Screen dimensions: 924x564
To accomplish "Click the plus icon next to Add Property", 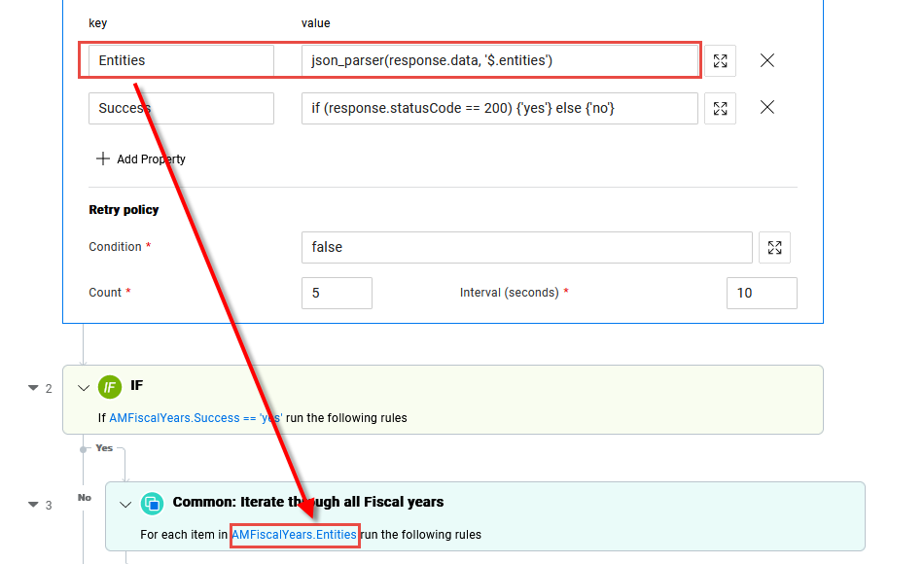I will 104,159.
